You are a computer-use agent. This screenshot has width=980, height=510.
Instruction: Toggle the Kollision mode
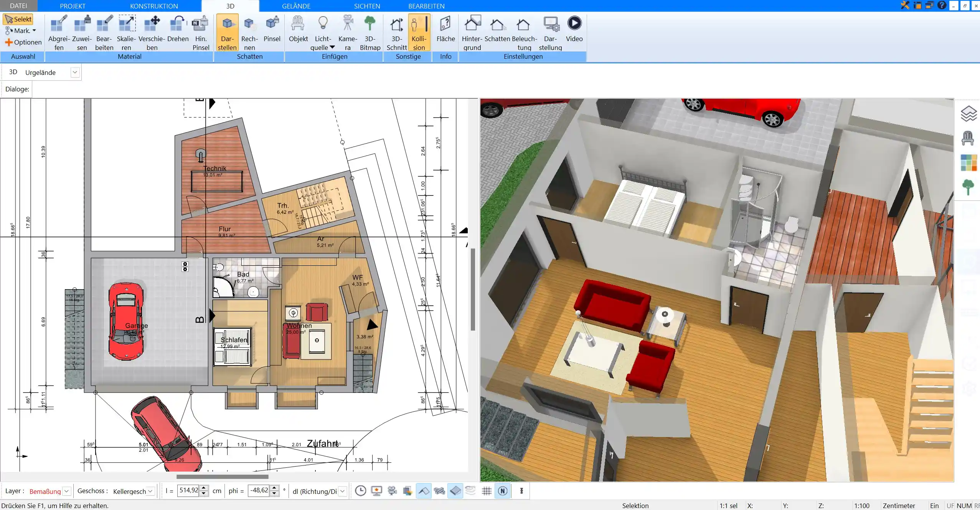(419, 33)
